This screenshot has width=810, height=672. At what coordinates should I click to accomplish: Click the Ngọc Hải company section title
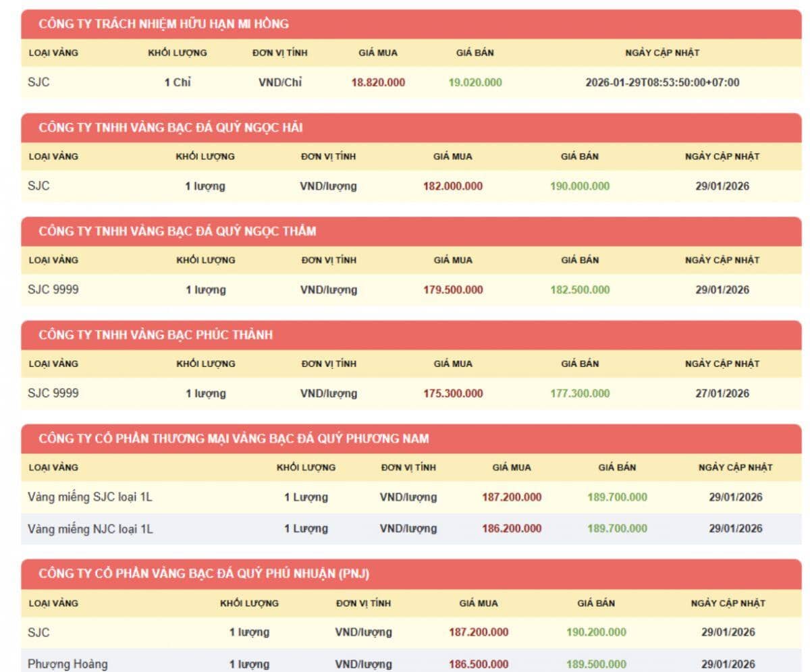click(x=170, y=128)
